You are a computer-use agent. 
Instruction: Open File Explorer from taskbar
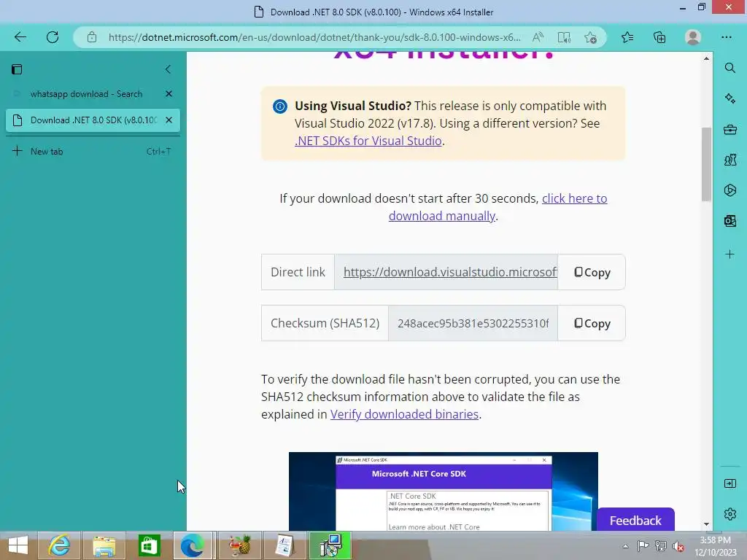point(104,545)
